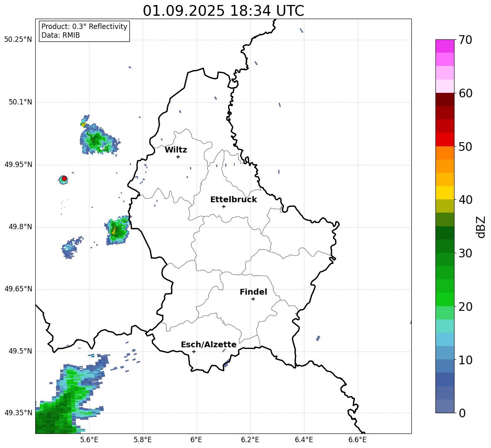491x448 pixels.
Task: Click the 49.5°N latitude label
Action: point(20,351)
